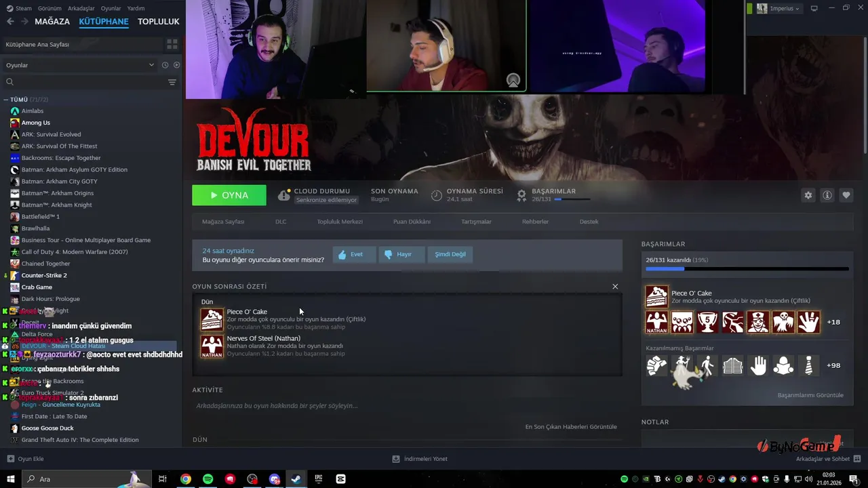This screenshot has width=868, height=488.
Task: Click the Nathan achievement badge in sidebar
Action: click(x=656, y=322)
